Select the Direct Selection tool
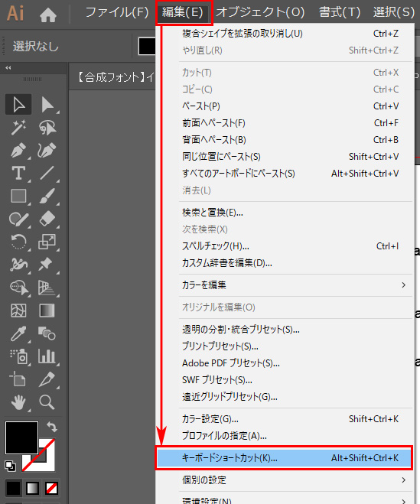Screen dimensions: 420x504 click(47, 105)
